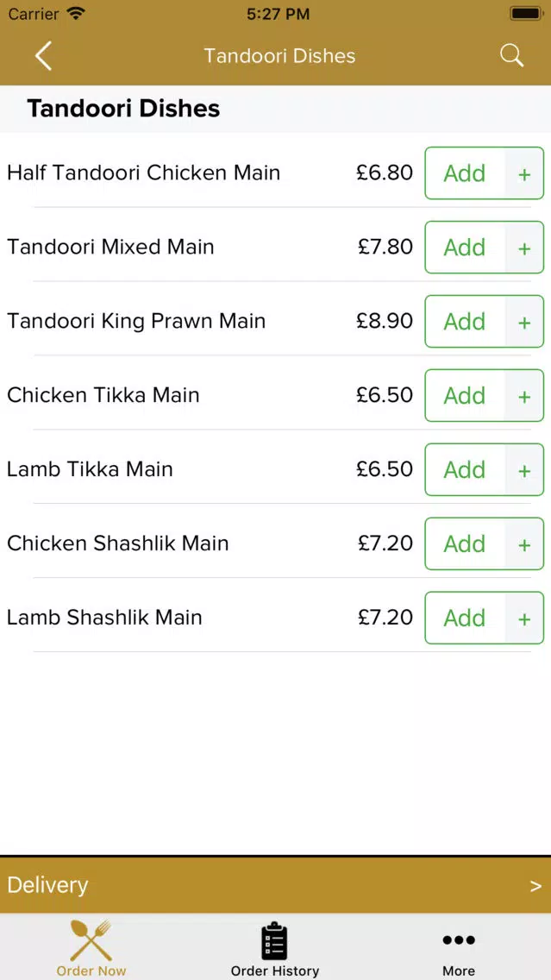The height and width of the screenshot is (980, 551).
Task: Tap the plus icon for Half Tandoori Chicken
Action: pyautogui.click(x=524, y=173)
